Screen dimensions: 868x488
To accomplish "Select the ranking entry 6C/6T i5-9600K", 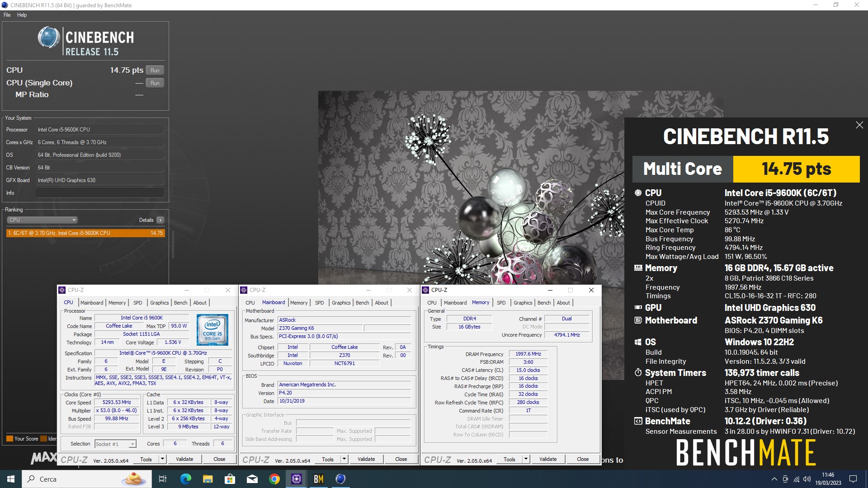I will tap(85, 233).
